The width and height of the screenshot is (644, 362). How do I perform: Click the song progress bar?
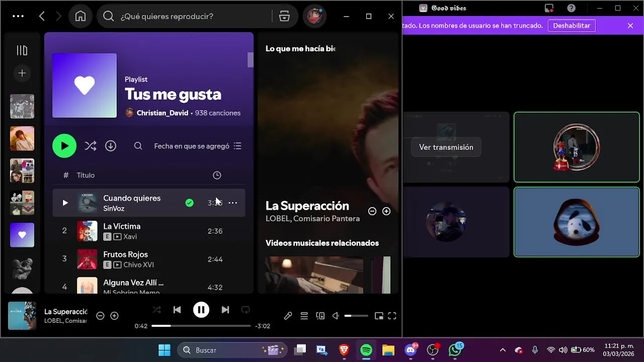pyautogui.click(x=201, y=326)
